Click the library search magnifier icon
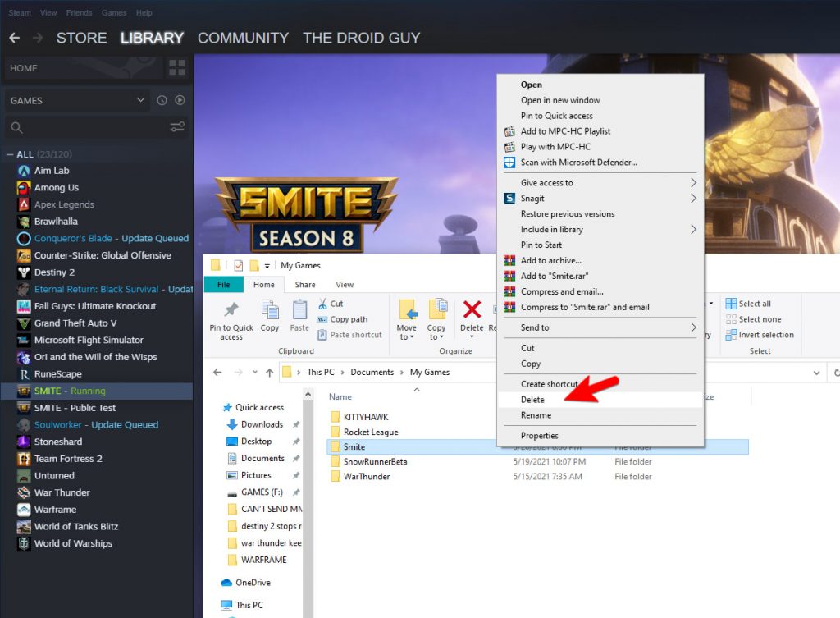The height and width of the screenshot is (618, 840). pyautogui.click(x=16, y=127)
